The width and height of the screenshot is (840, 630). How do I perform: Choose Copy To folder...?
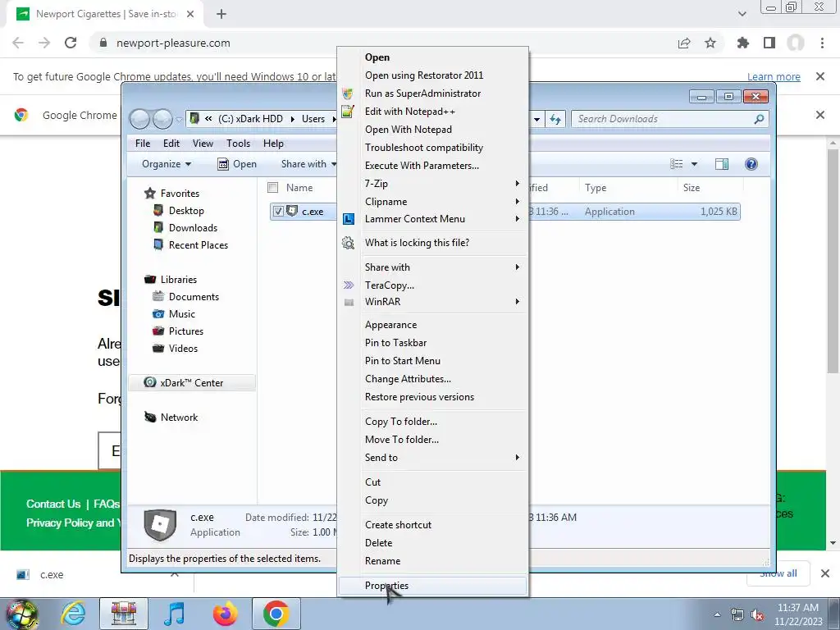[x=432, y=421]
